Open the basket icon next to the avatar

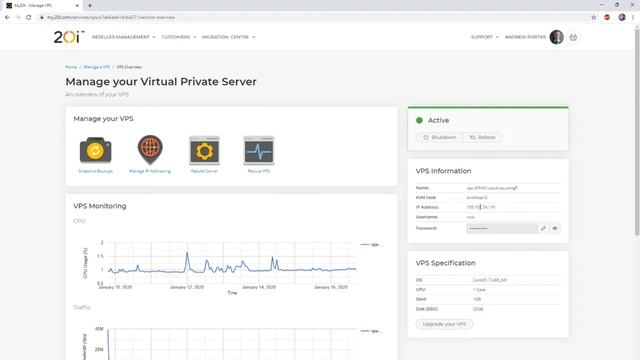(x=573, y=37)
